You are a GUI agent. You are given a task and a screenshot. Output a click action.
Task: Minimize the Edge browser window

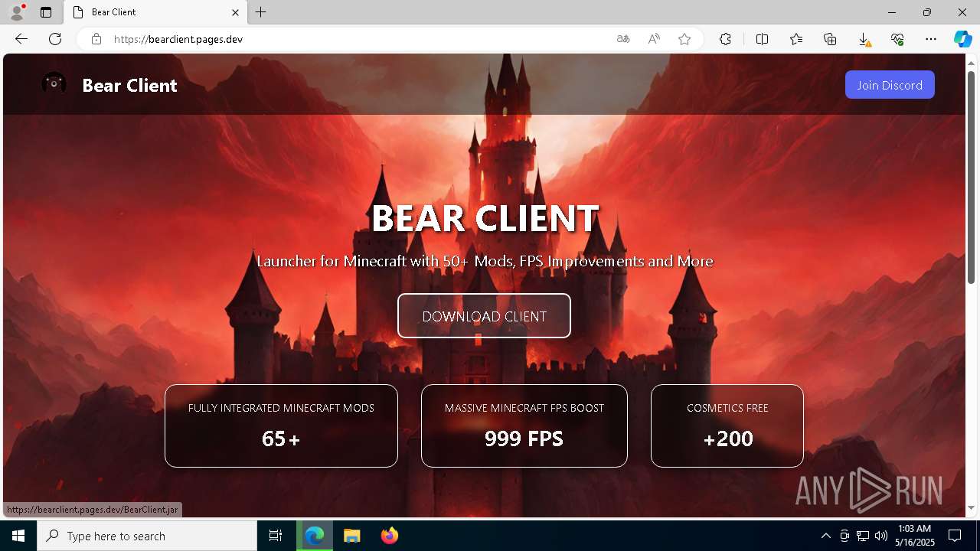coord(892,12)
